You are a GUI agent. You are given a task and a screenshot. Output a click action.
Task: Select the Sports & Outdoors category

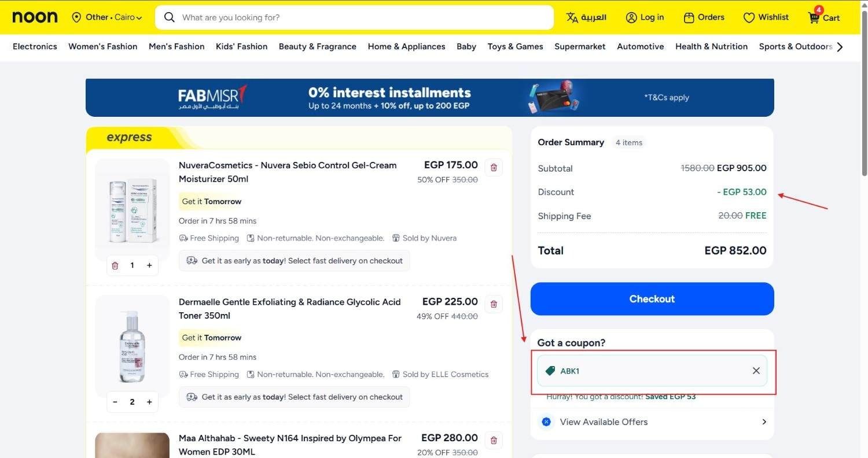796,46
